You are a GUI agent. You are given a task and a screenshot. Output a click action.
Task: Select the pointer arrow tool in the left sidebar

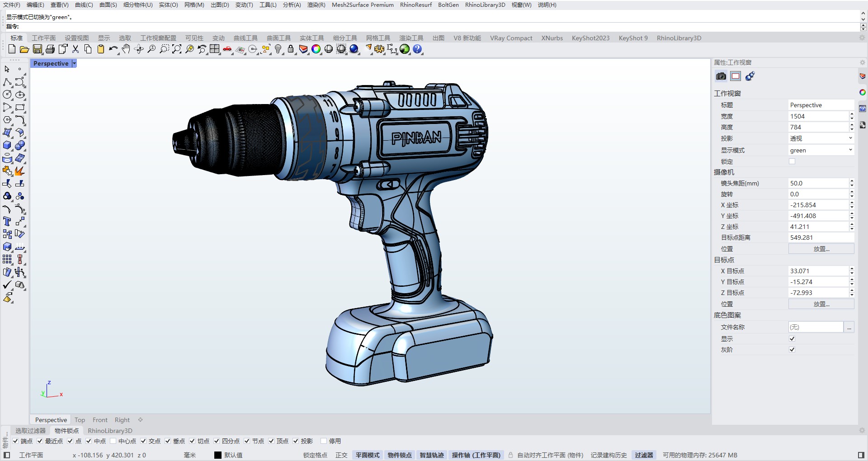(x=7, y=69)
